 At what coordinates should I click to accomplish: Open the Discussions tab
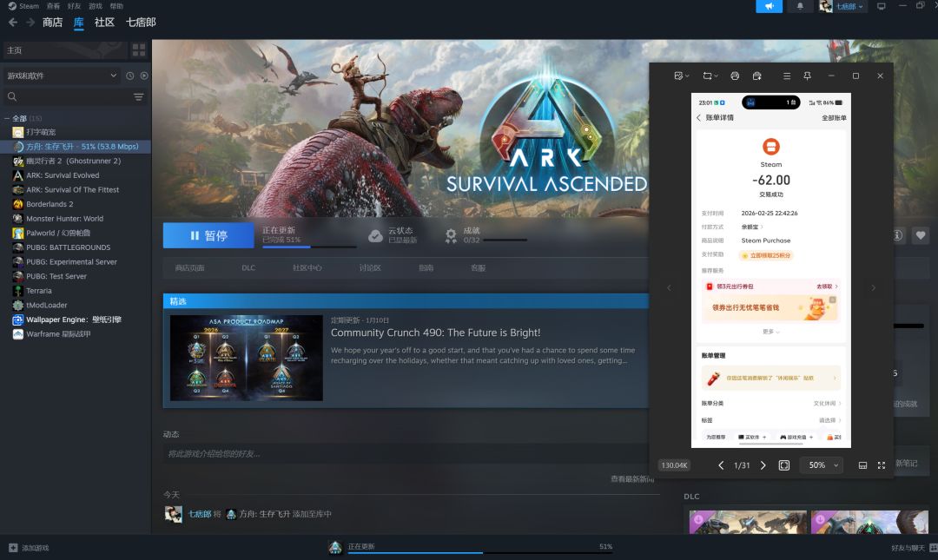pos(370,268)
